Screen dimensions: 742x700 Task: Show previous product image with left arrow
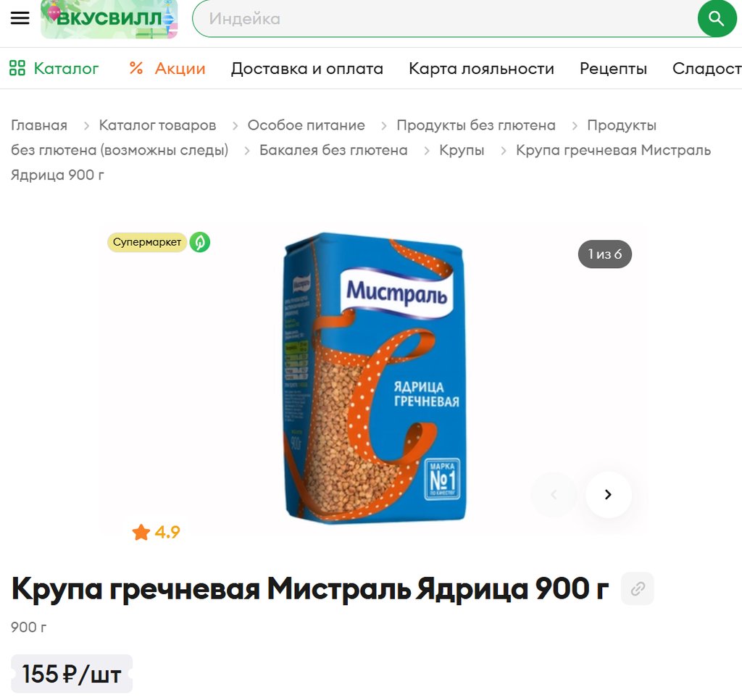coord(554,495)
